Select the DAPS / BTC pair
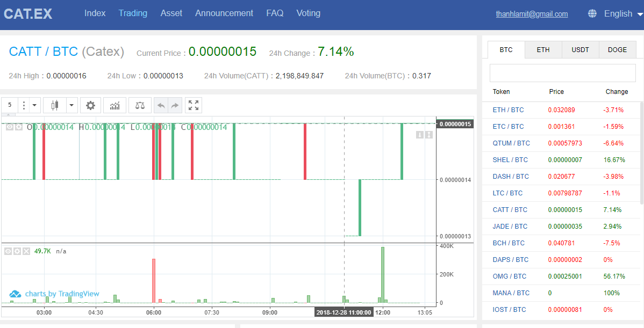 point(510,259)
